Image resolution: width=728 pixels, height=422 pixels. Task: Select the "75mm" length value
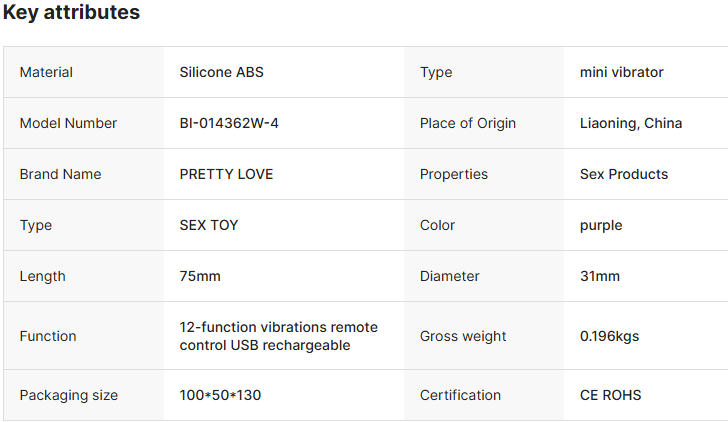point(200,276)
